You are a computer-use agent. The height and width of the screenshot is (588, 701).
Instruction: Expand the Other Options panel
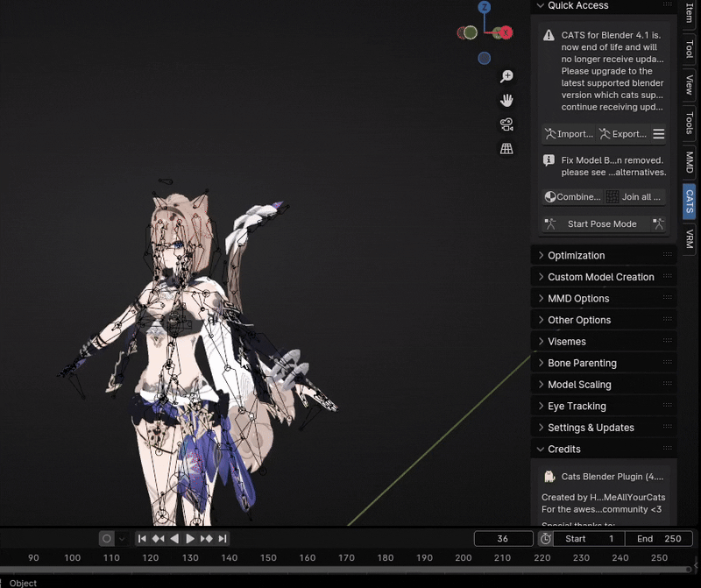(x=604, y=320)
